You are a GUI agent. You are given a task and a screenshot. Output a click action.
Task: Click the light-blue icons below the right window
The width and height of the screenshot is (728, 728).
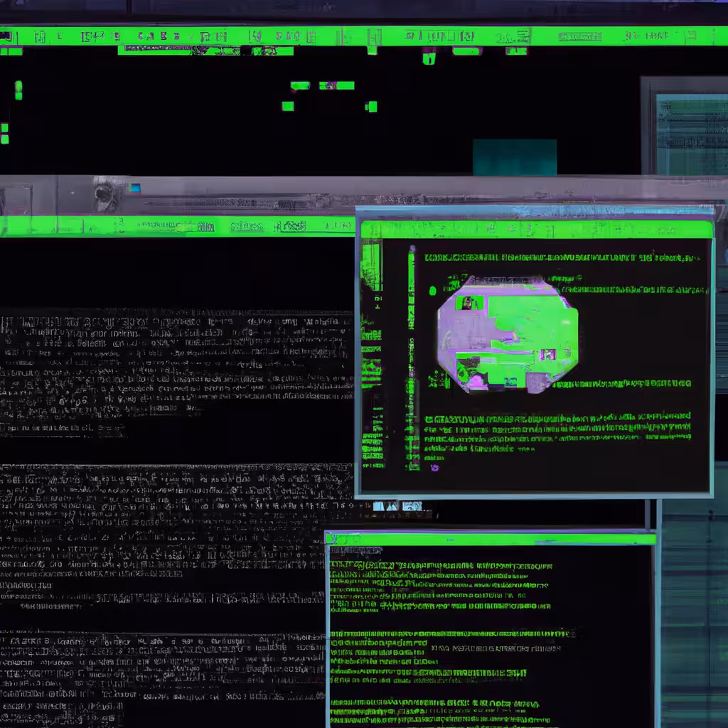pos(397,505)
